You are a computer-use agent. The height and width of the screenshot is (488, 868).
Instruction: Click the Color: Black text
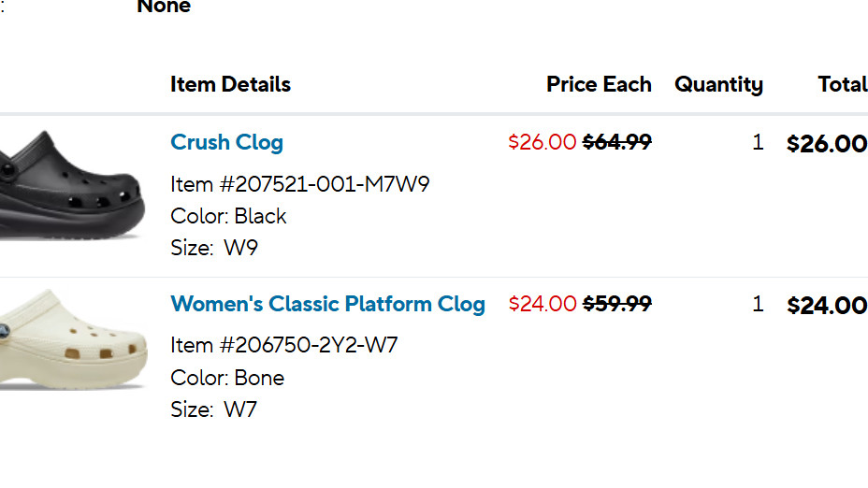click(x=228, y=216)
